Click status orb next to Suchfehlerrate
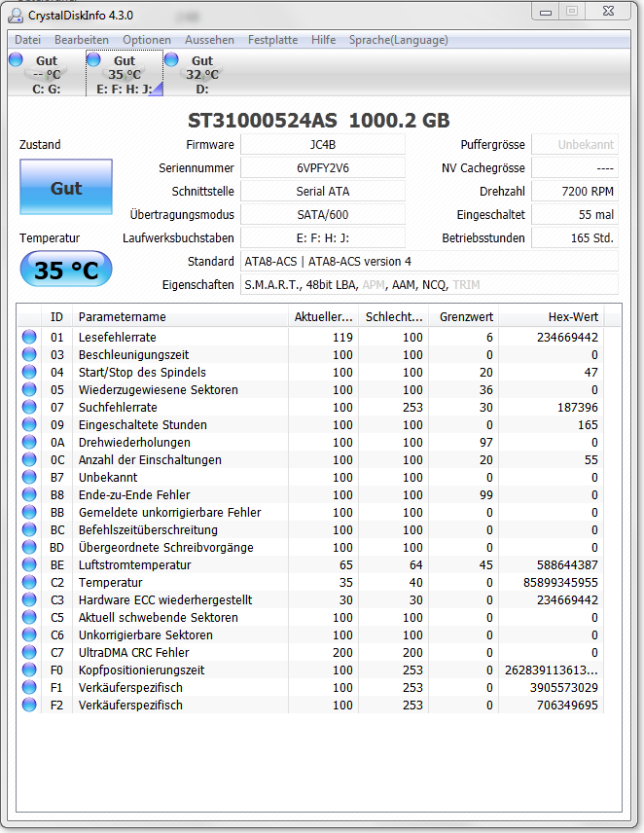 (x=29, y=407)
